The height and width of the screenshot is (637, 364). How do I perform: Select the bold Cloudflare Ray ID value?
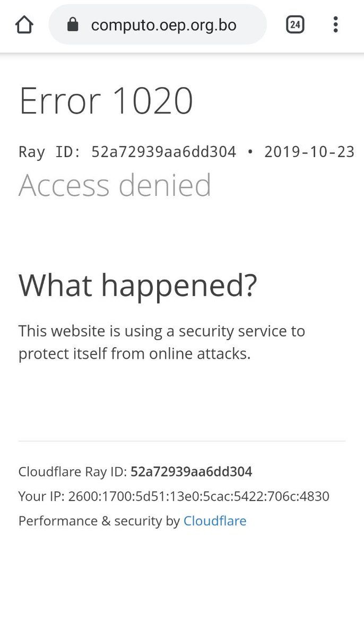coord(192,471)
